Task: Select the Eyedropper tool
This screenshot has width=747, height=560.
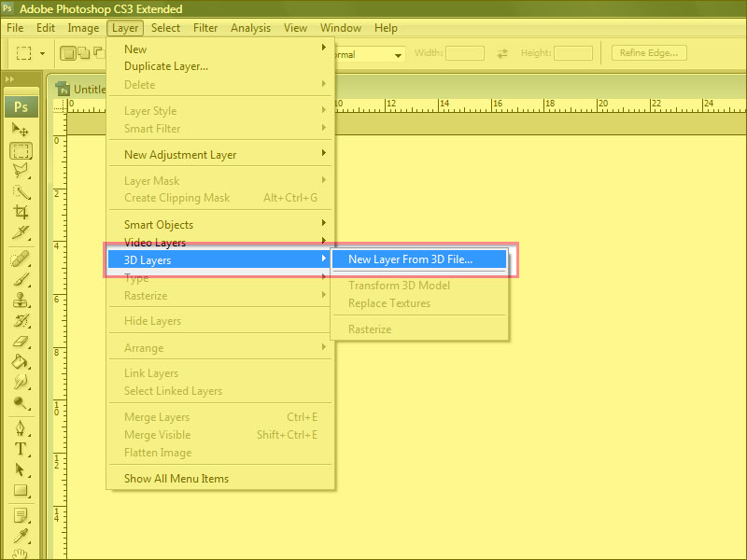Action: 21,536
